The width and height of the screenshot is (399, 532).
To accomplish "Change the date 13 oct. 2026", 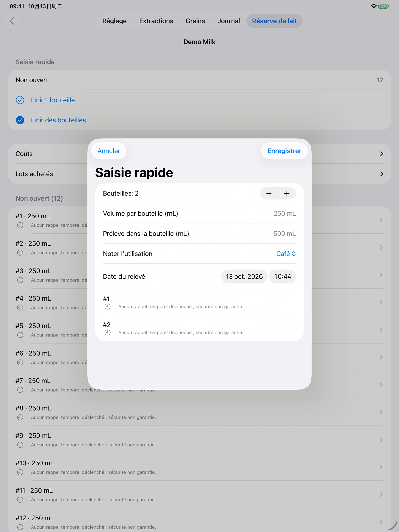I will click(x=244, y=277).
